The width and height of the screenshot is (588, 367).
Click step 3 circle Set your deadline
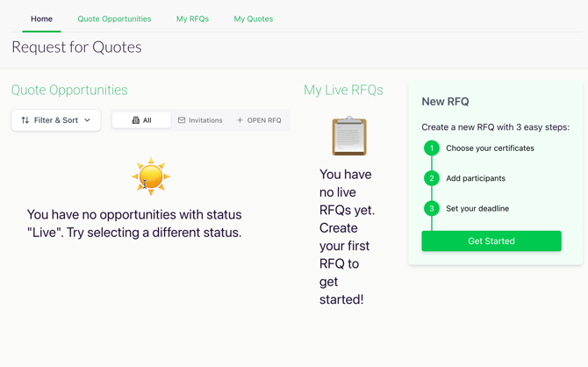point(432,208)
